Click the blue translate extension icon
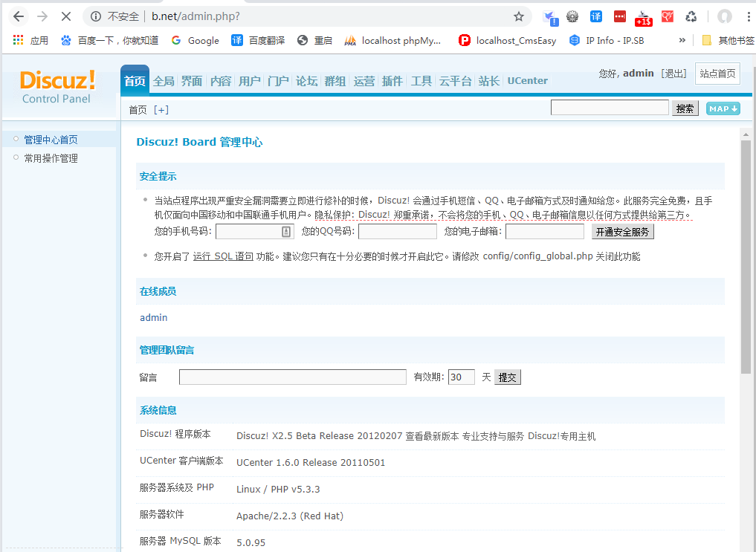 point(596,17)
